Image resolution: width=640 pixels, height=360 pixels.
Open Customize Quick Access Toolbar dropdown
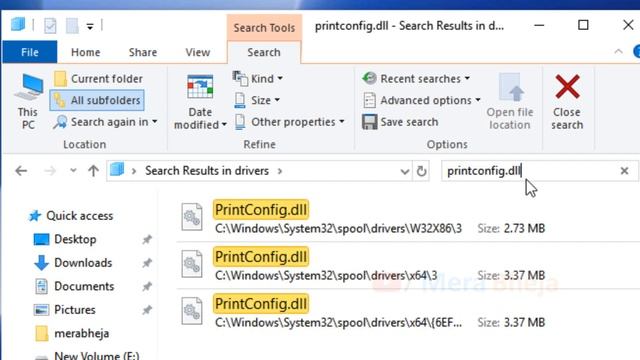point(90,27)
